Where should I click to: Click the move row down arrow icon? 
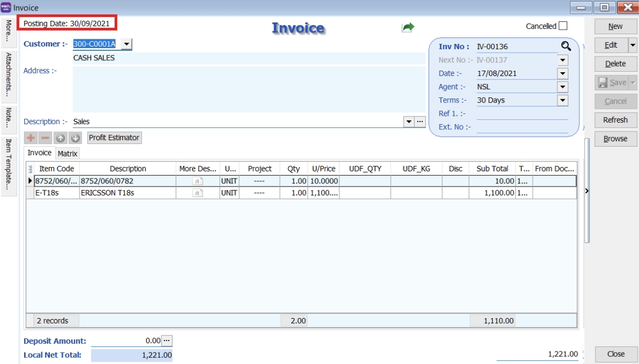(x=75, y=138)
